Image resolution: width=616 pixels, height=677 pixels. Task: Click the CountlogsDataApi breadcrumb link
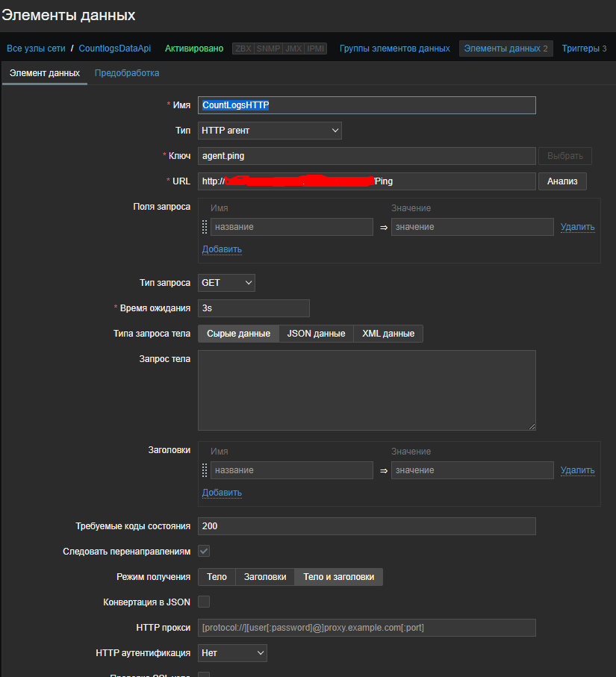(x=114, y=47)
